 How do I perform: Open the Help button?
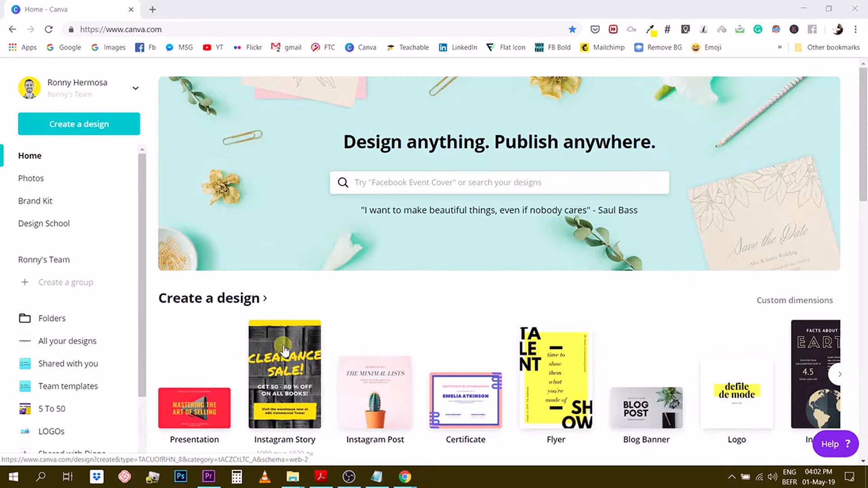[835, 444]
